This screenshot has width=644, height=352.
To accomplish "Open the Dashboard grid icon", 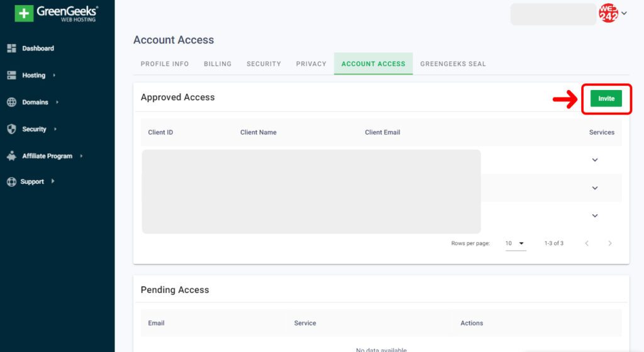I will [11, 48].
